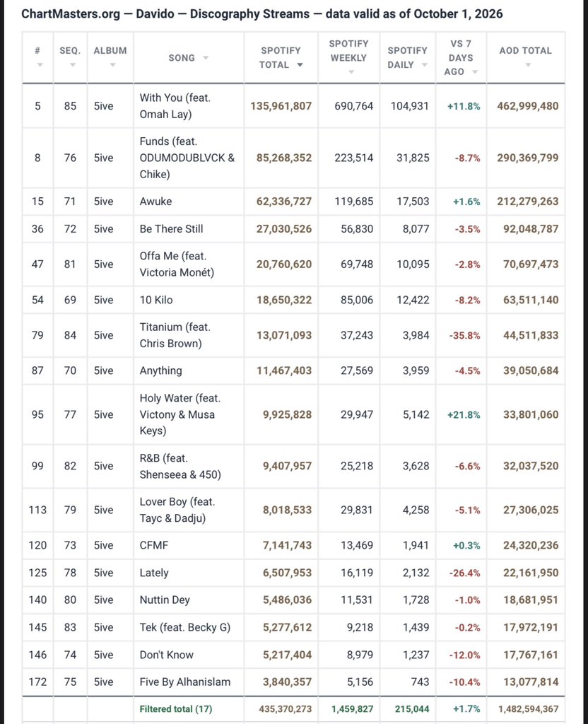The height and width of the screenshot is (724, 588).
Task: Click filtered daily total 215,044
Action: [x=412, y=708]
